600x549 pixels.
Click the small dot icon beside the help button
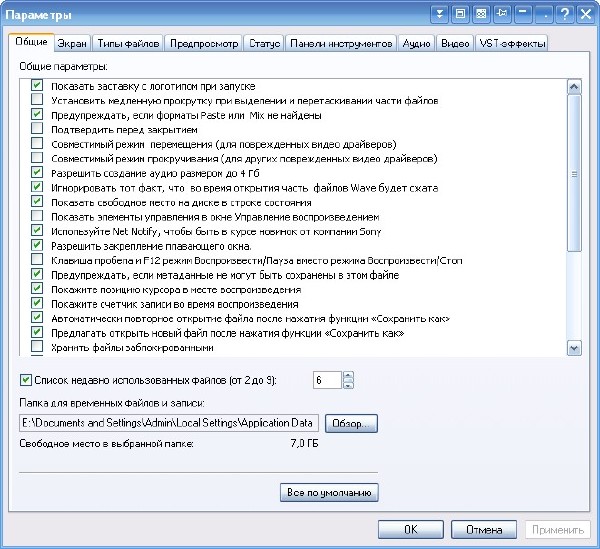tap(543, 15)
